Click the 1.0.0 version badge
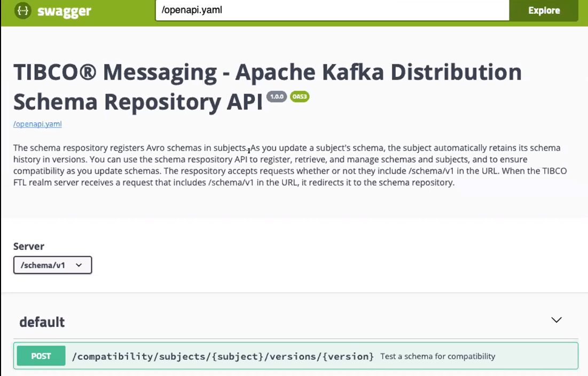 pos(277,97)
